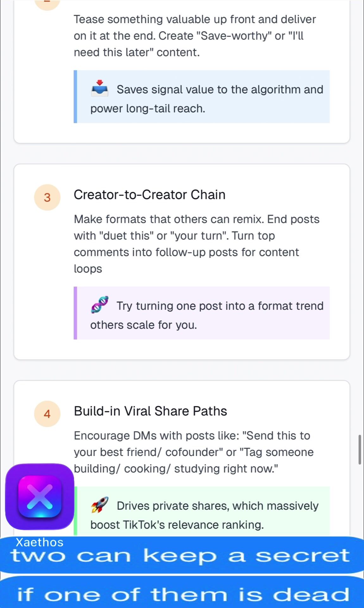Click the 'Encourage DMs with posts like' paragraph

coord(193,452)
